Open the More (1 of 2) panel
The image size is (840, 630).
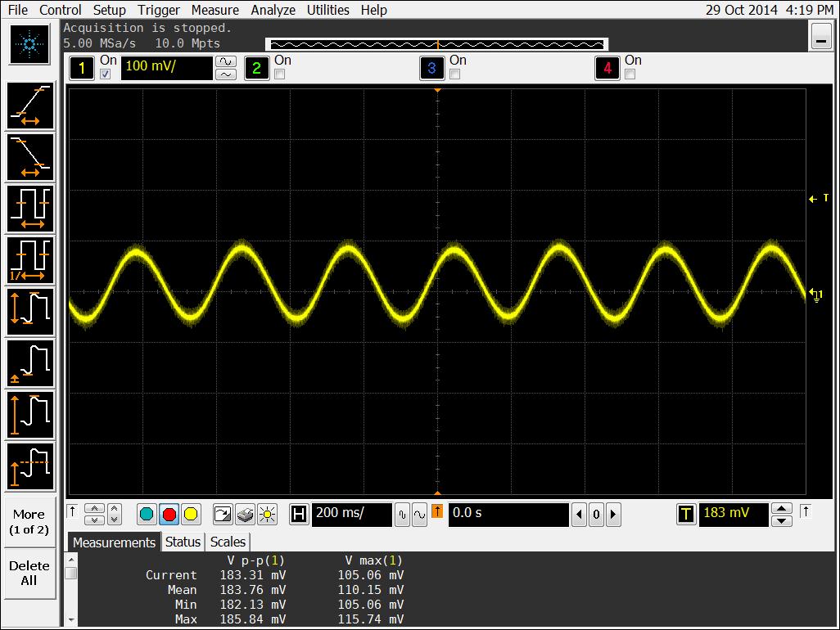coord(29,521)
